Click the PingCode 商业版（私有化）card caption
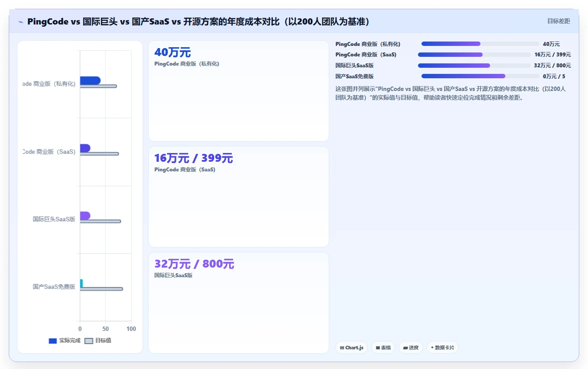The height and width of the screenshot is (369, 588). [x=187, y=64]
